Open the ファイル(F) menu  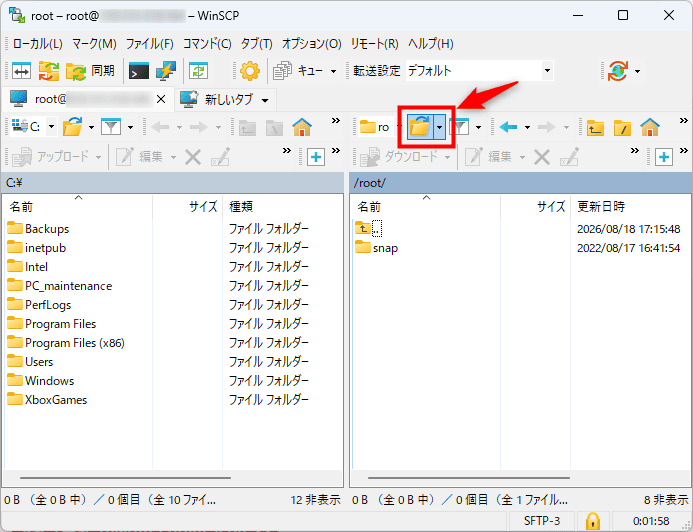tap(149, 44)
